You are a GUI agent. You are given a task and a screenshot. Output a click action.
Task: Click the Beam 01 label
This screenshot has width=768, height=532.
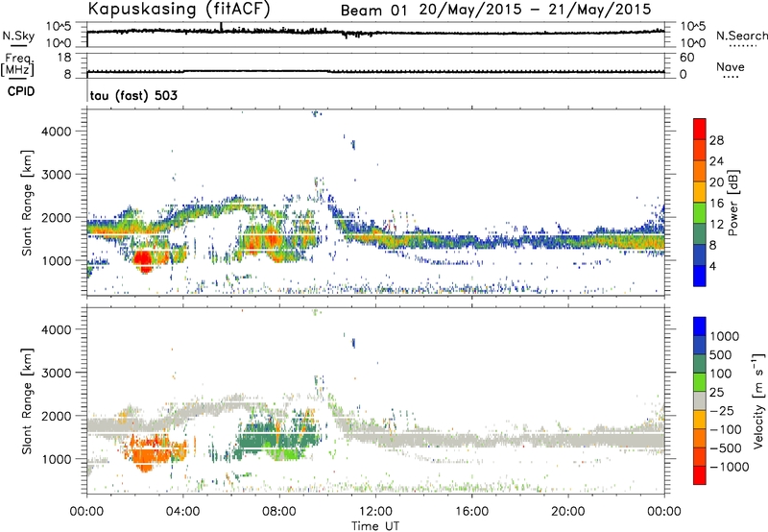click(373, 11)
